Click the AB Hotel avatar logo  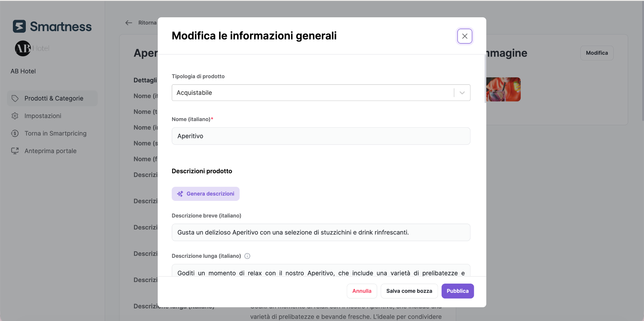[23, 48]
